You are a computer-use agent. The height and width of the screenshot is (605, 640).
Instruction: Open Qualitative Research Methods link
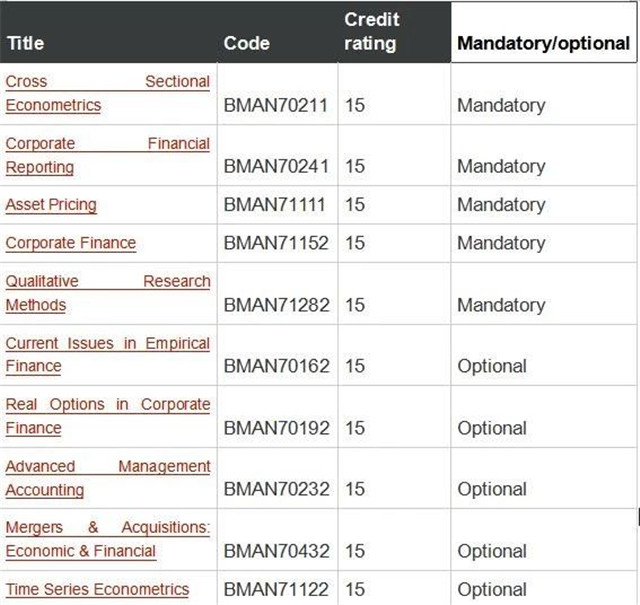click(x=108, y=293)
